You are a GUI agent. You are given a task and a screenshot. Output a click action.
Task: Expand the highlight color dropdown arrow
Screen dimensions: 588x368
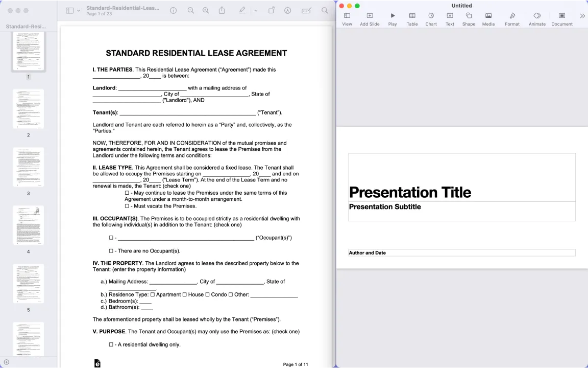point(256,11)
